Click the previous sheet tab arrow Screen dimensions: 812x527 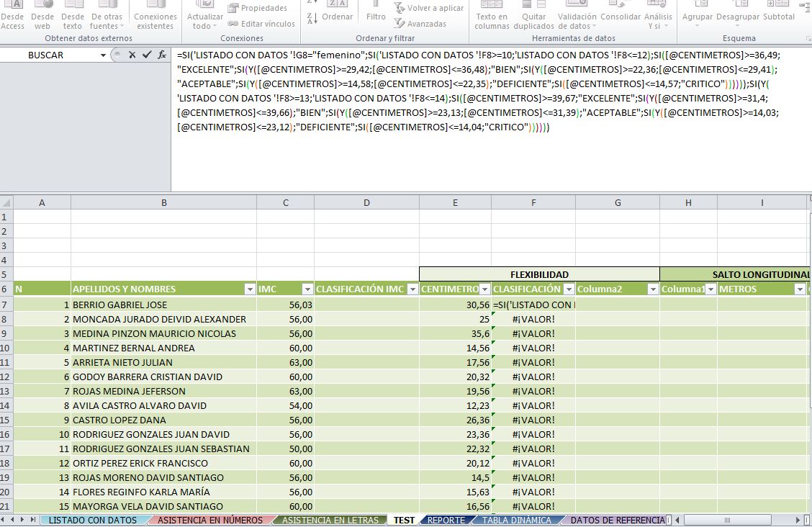point(14,520)
